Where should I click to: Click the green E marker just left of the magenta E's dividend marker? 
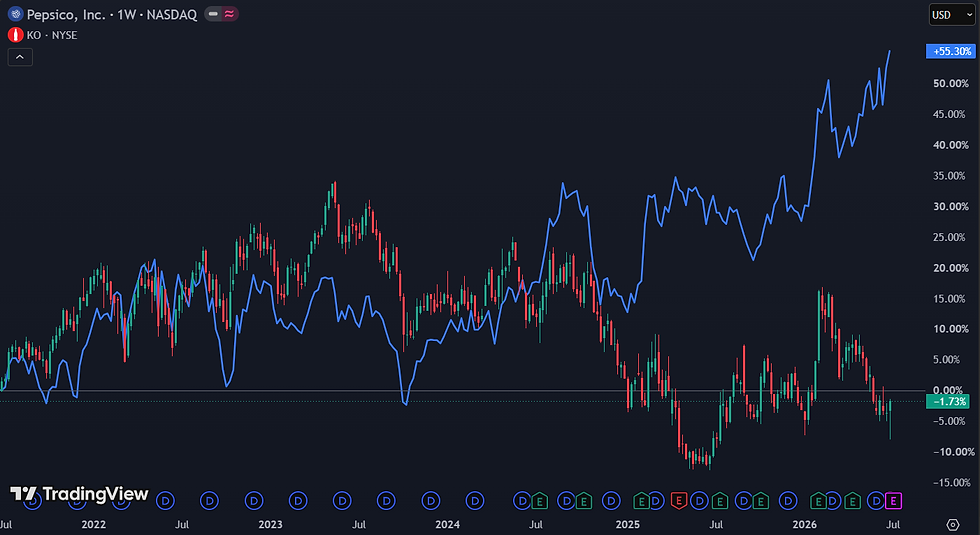point(852,501)
